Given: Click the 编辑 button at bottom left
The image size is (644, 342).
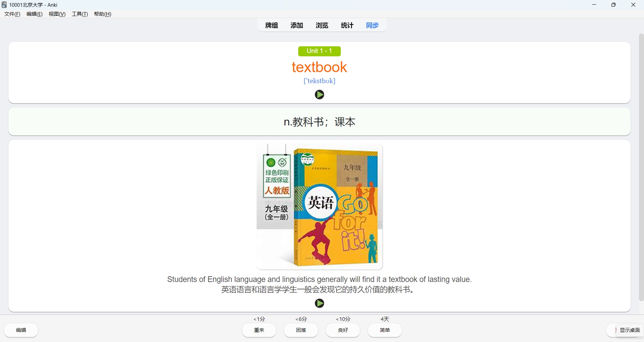Looking at the screenshot, I should [21, 330].
